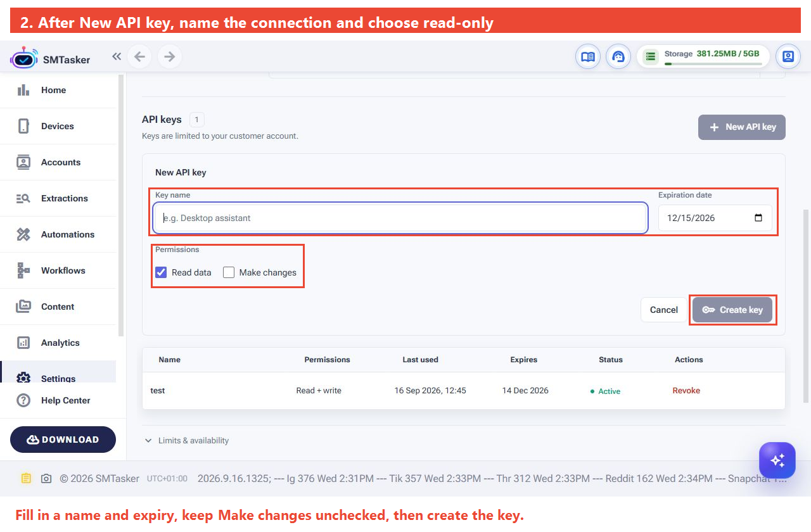Viewport: 811px width, 532px height.
Task: Open the support headset icon
Action: pyautogui.click(x=618, y=56)
